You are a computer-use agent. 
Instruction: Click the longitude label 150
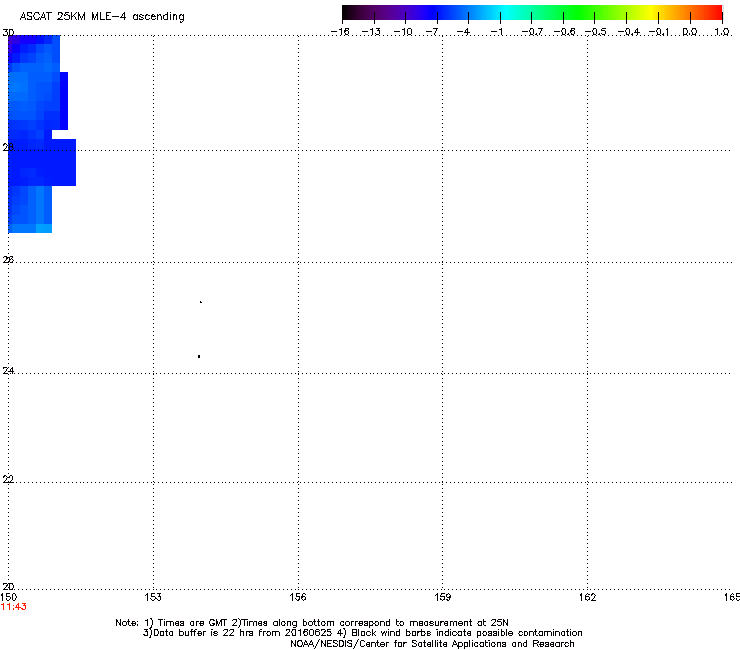pyautogui.click(x=8, y=598)
